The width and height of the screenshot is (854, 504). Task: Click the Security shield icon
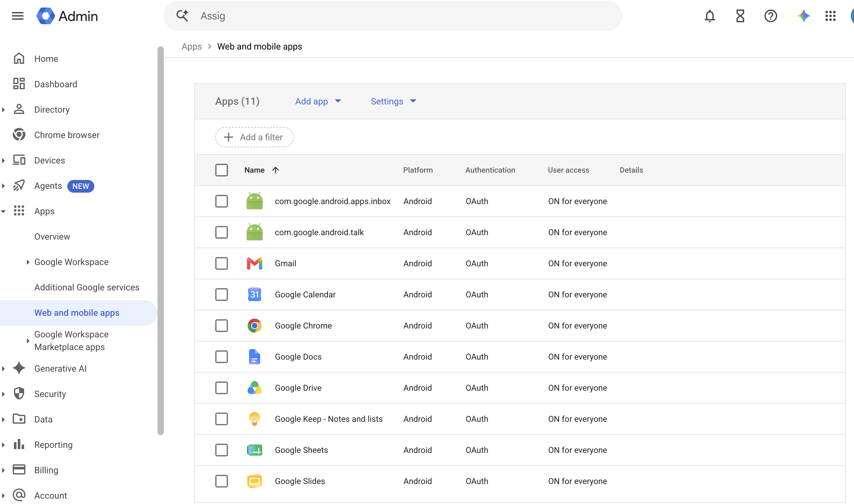(19, 394)
